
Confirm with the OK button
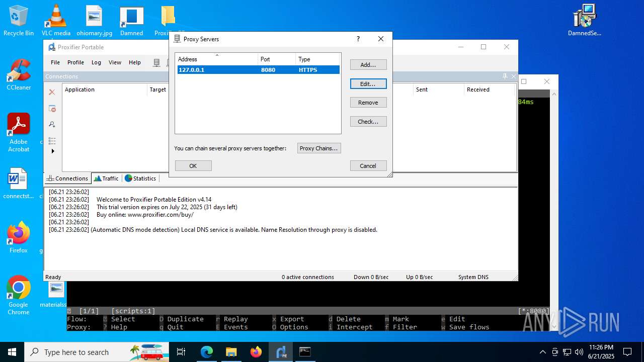click(x=193, y=166)
